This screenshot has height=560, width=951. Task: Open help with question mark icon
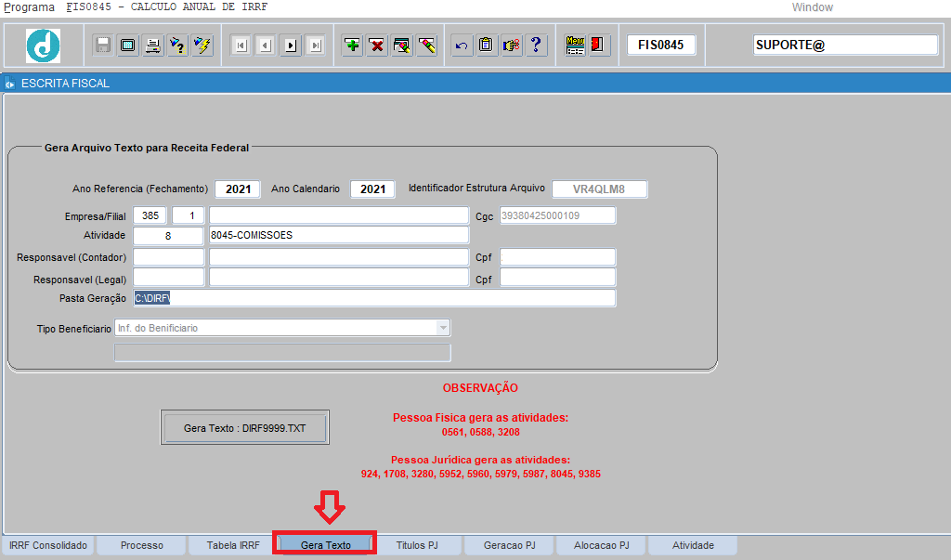[x=536, y=45]
